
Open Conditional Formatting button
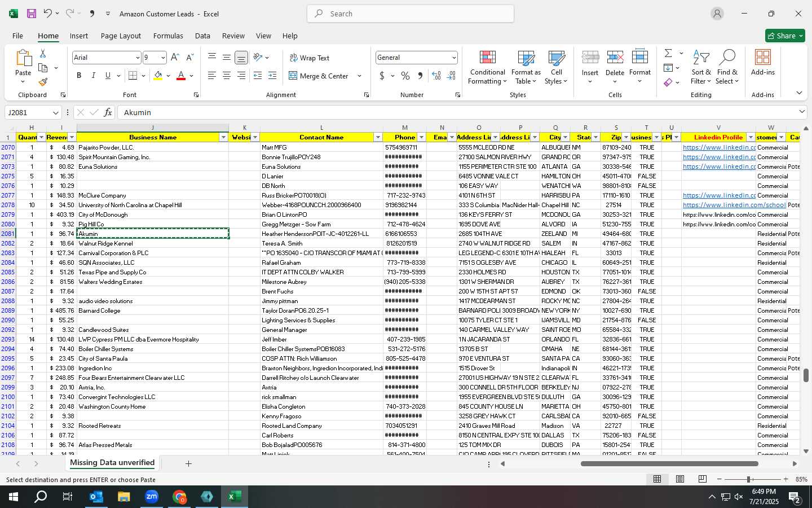click(487, 68)
